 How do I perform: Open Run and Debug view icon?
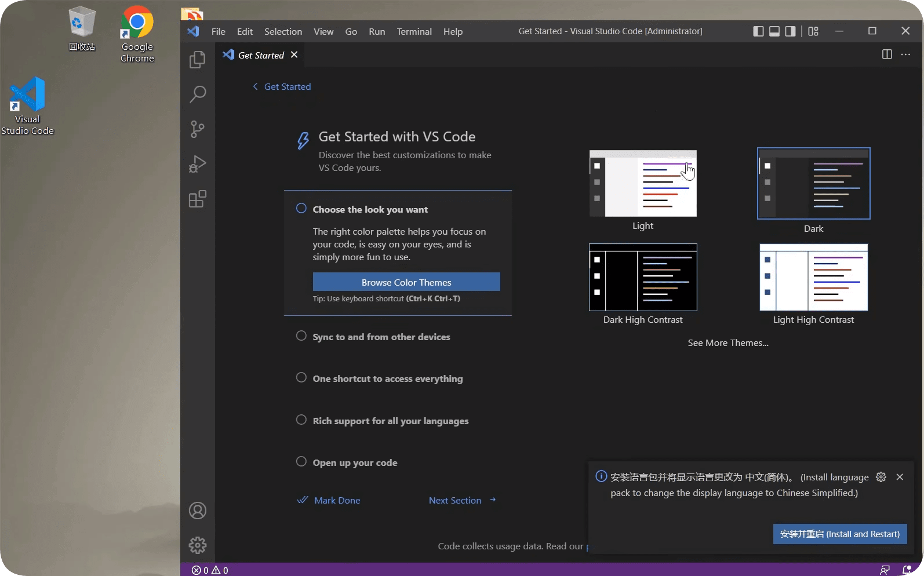[198, 165]
